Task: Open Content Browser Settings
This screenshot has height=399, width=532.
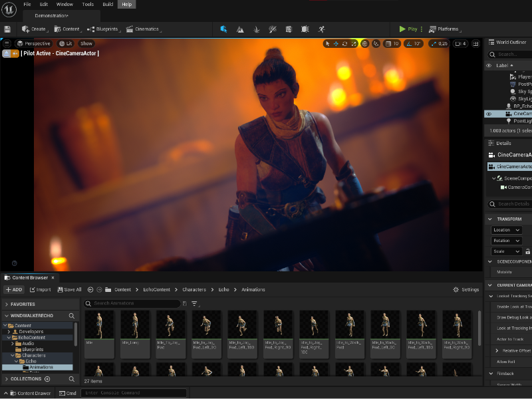Action: tap(466, 290)
